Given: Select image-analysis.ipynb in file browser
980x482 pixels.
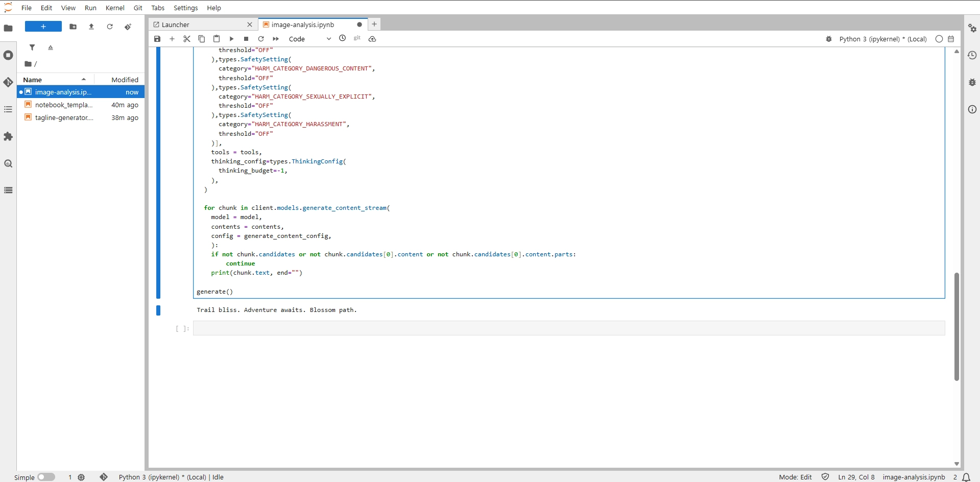Looking at the screenshot, I should pyautogui.click(x=81, y=92).
